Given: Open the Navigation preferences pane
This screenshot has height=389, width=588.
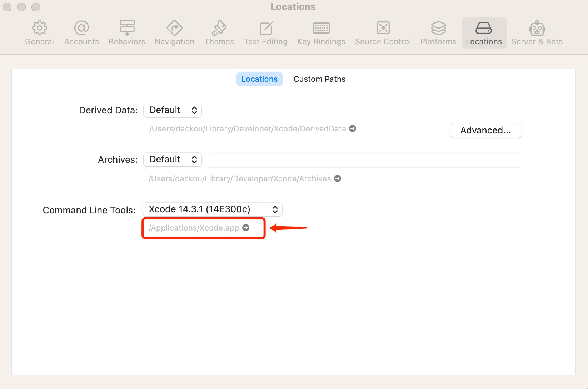Looking at the screenshot, I should pos(174,33).
